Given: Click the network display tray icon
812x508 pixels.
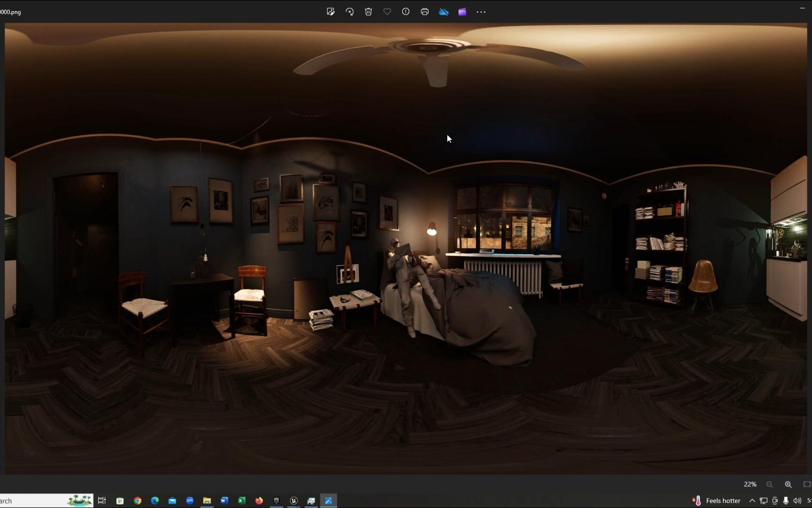Looking at the screenshot, I should click(x=764, y=500).
